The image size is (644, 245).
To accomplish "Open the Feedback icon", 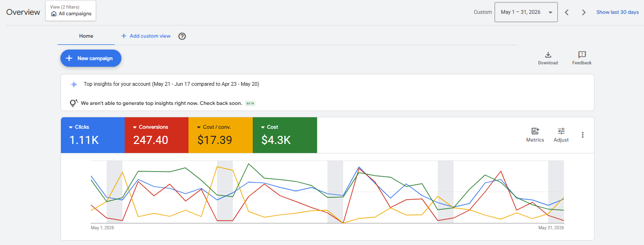I will click(x=582, y=55).
